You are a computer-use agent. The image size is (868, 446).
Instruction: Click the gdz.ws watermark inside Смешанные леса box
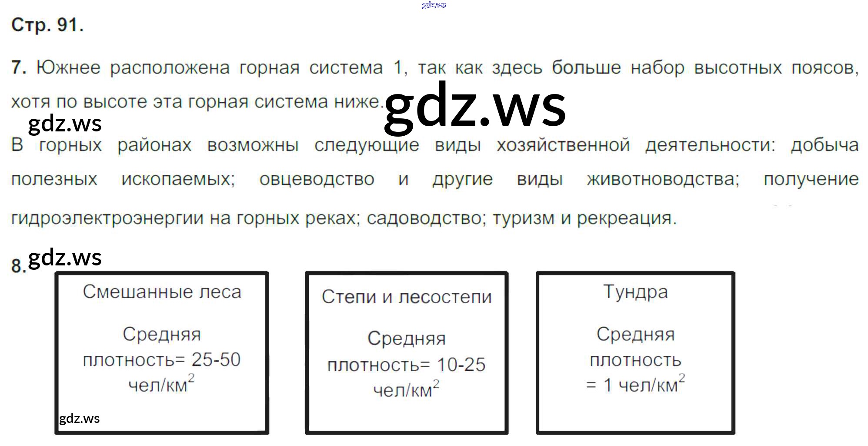pyautogui.click(x=79, y=419)
